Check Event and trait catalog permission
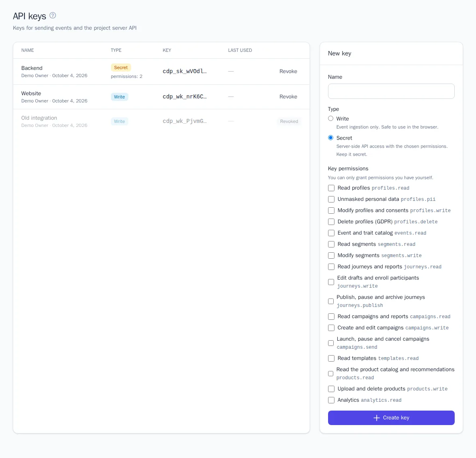 pyautogui.click(x=331, y=233)
